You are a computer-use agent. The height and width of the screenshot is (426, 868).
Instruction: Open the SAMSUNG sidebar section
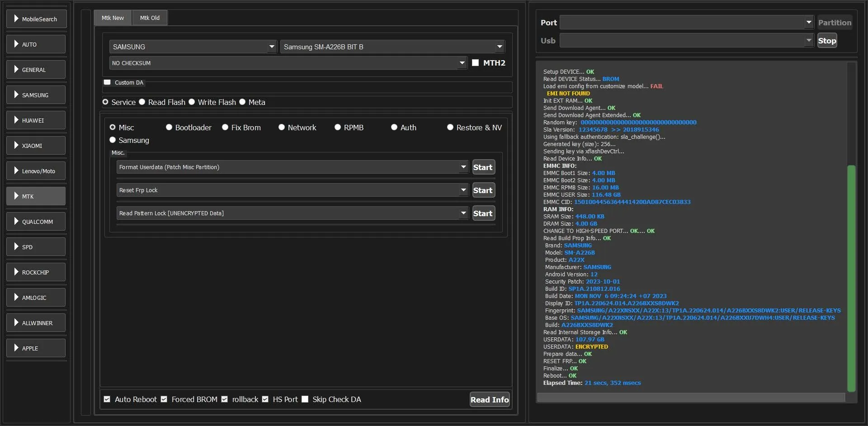37,95
